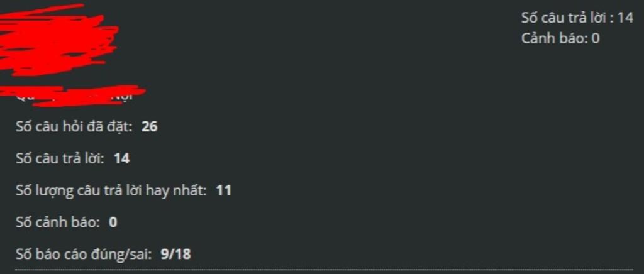
Task: Click the large red scribbled-out name area
Action: click(57, 40)
